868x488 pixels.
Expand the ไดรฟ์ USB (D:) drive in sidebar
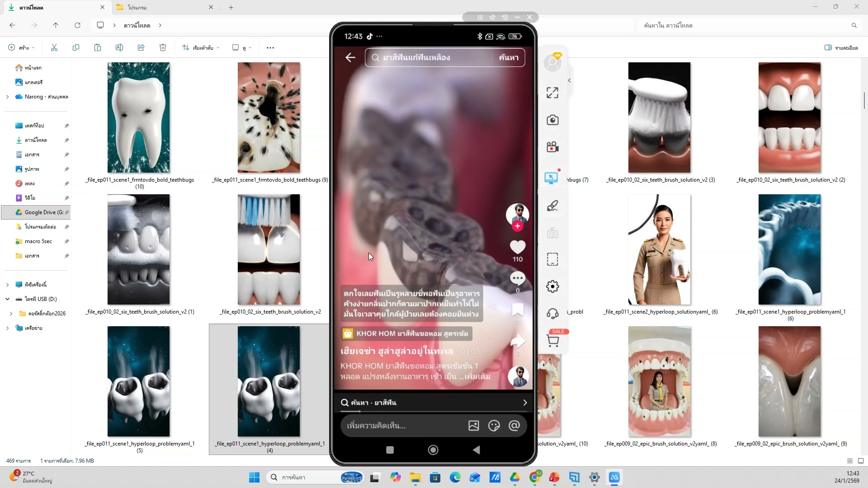pos(7,299)
